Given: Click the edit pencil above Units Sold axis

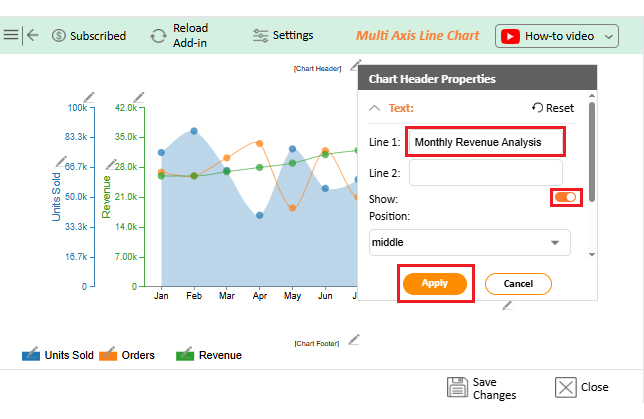Looking at the screenshot, I should (x=89, y=96).
